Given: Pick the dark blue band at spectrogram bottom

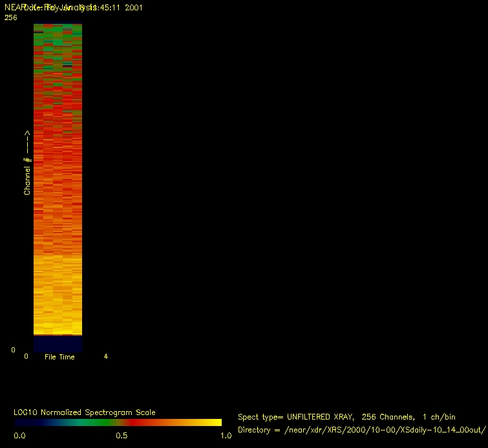Looking at the screenshot, I should coord(58,343).
